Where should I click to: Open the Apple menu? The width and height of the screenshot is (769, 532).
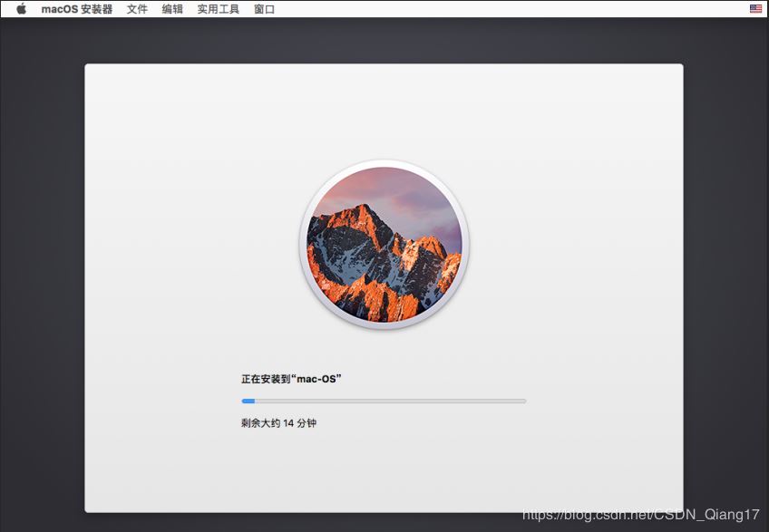click(21, 9)
